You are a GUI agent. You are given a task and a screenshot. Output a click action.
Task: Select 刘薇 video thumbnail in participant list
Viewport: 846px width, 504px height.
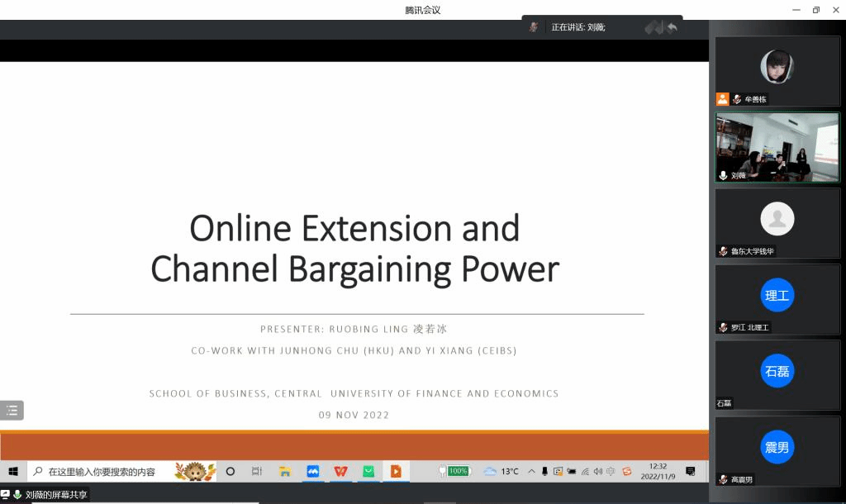777,147
